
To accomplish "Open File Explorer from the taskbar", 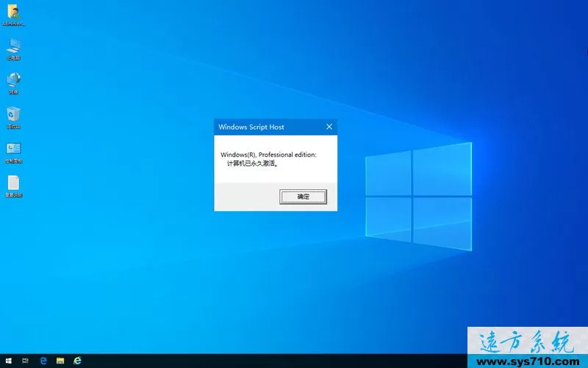I will 60,361.
